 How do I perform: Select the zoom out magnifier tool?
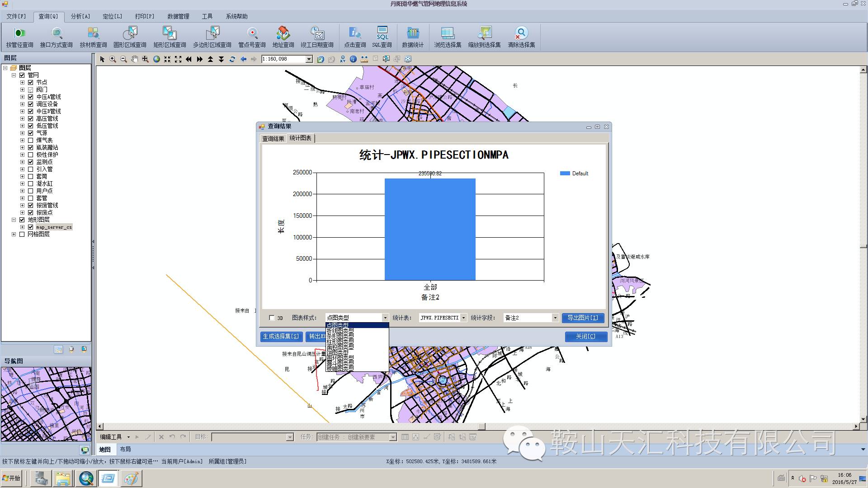point(124,59)
